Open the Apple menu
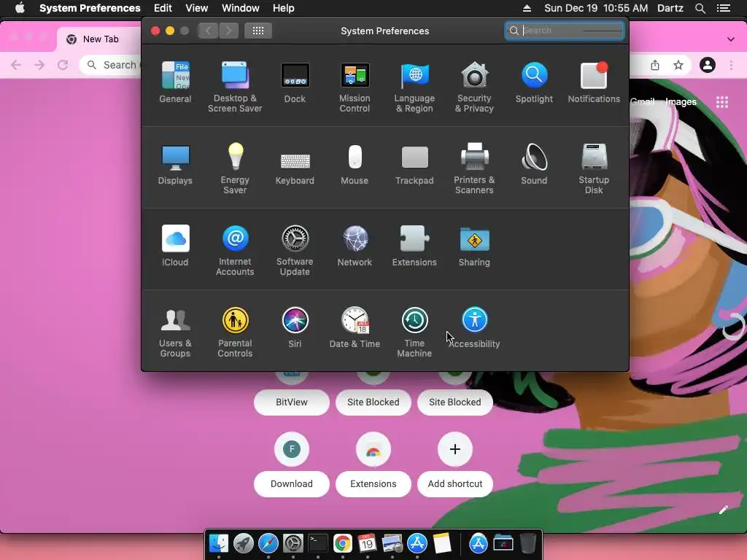Viewport: 747px width, 560px height. [x=20, y=8]
